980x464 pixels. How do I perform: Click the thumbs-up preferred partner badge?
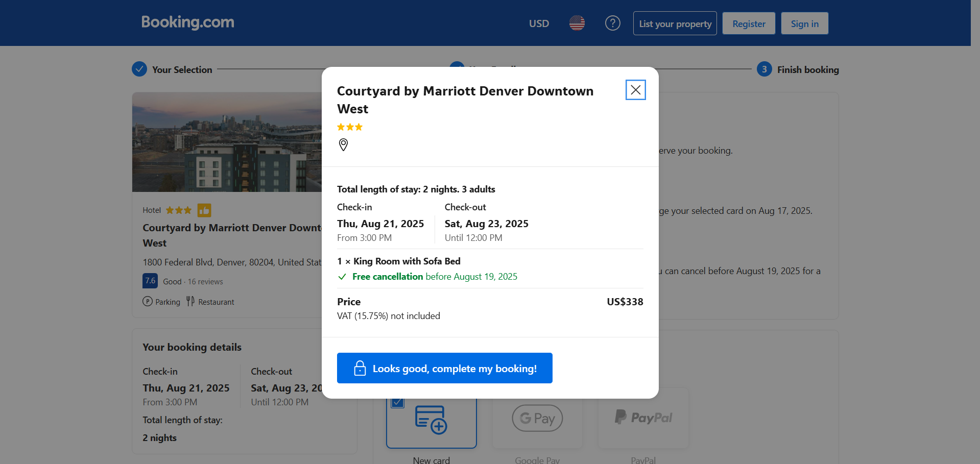(x=204, y=210)
